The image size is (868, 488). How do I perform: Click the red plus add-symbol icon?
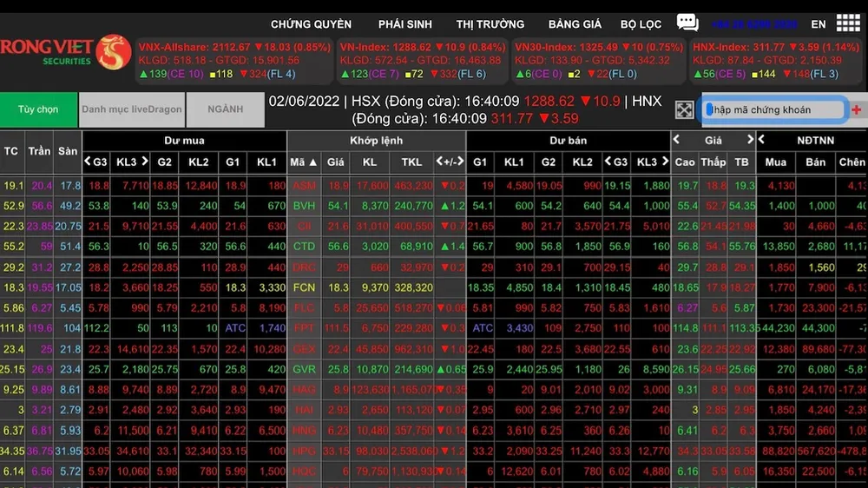[x=857, y=109]
